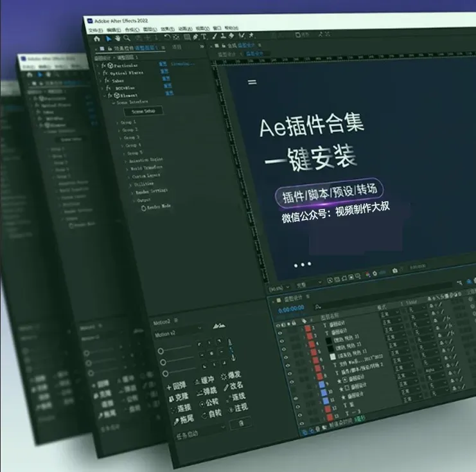Toggle eye visibility of timeline layer 2
This screenshot has height=472, width=476.
(280, 333)
